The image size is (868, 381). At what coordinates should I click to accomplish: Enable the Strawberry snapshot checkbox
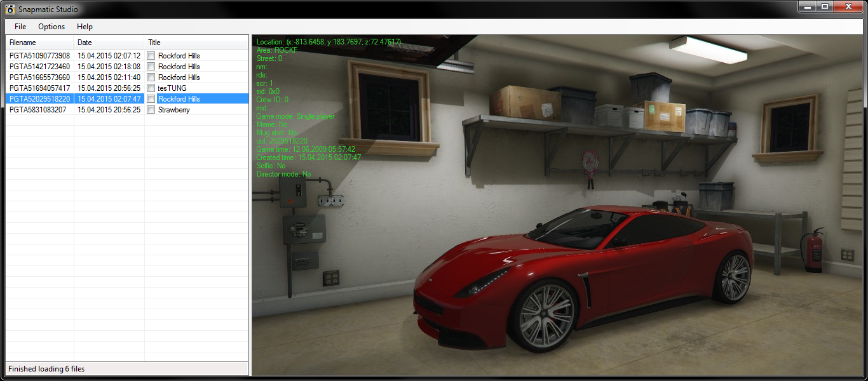coord(151,110)
